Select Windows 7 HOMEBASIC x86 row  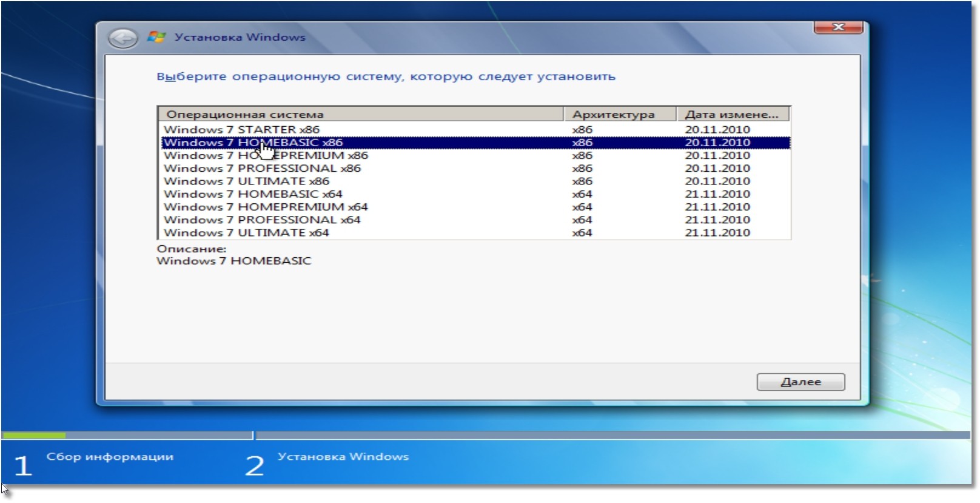475,143
